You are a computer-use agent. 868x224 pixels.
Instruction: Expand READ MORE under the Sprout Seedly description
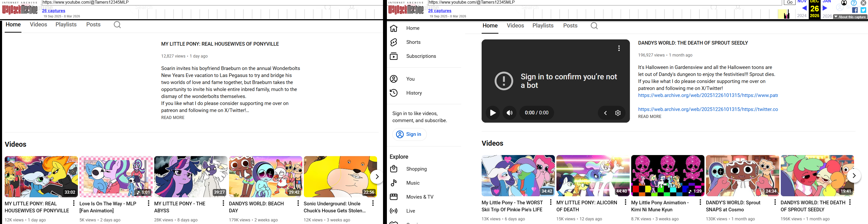tap(650, 117)
